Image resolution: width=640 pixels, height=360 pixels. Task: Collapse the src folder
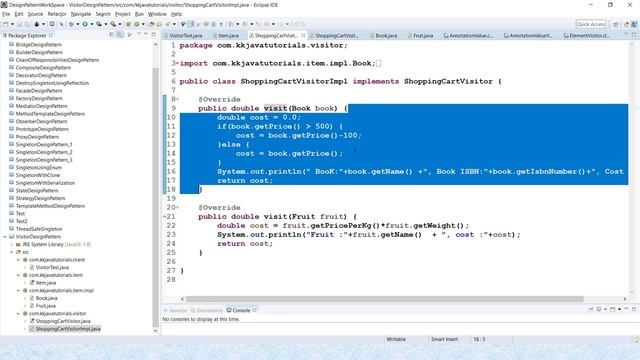click(12, 252)
